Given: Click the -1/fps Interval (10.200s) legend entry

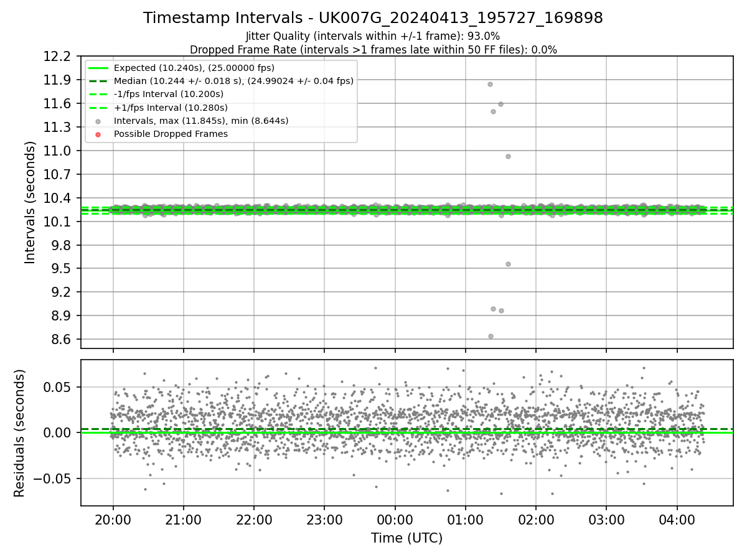Looking at the screenshot, I should click(169, 94).
